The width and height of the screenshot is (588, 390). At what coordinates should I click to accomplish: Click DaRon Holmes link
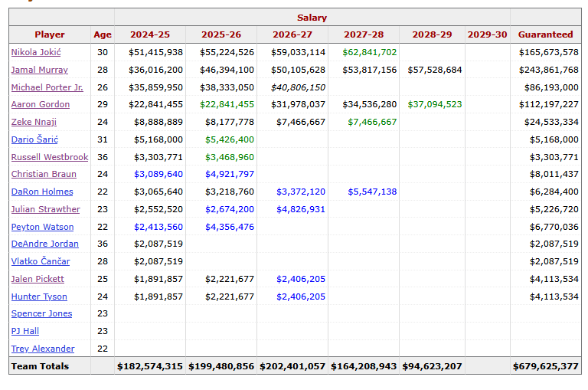coord(42,192)
